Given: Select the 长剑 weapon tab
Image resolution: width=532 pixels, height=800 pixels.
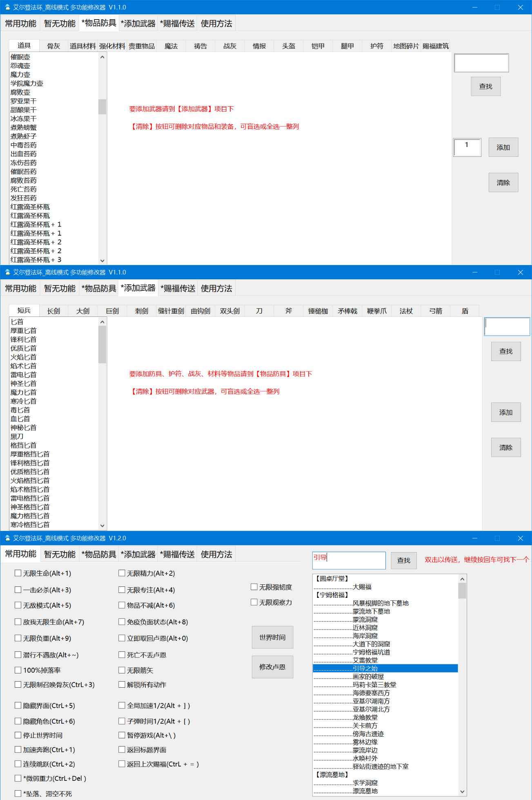Looking at the screenshot, I should [x=53, y=311].
